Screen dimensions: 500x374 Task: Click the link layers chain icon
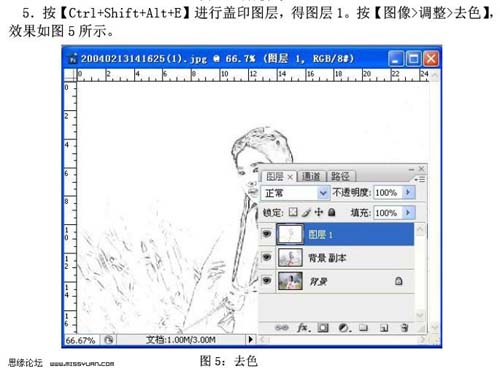click(282, 328)
